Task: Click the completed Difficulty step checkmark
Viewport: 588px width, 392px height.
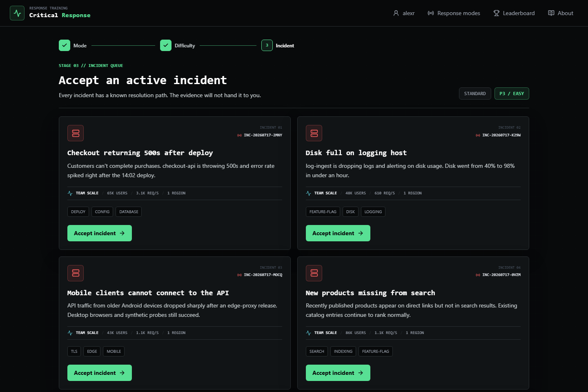Action: tap(166, 45)
